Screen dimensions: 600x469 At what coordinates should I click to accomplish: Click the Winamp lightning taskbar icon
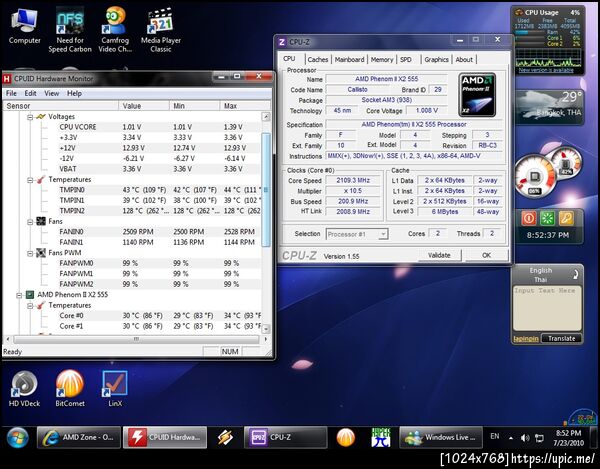tap(225, 437)
